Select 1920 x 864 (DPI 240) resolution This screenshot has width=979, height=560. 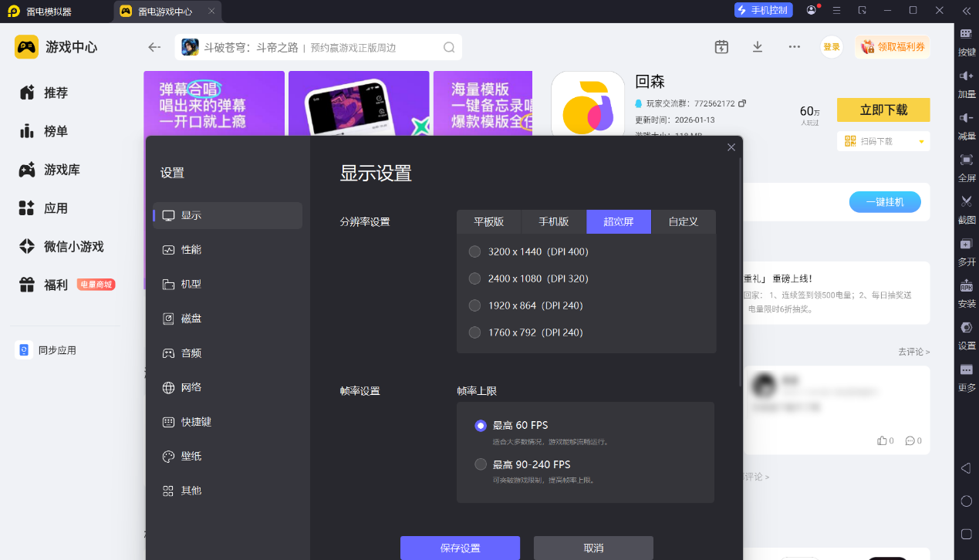475,305
